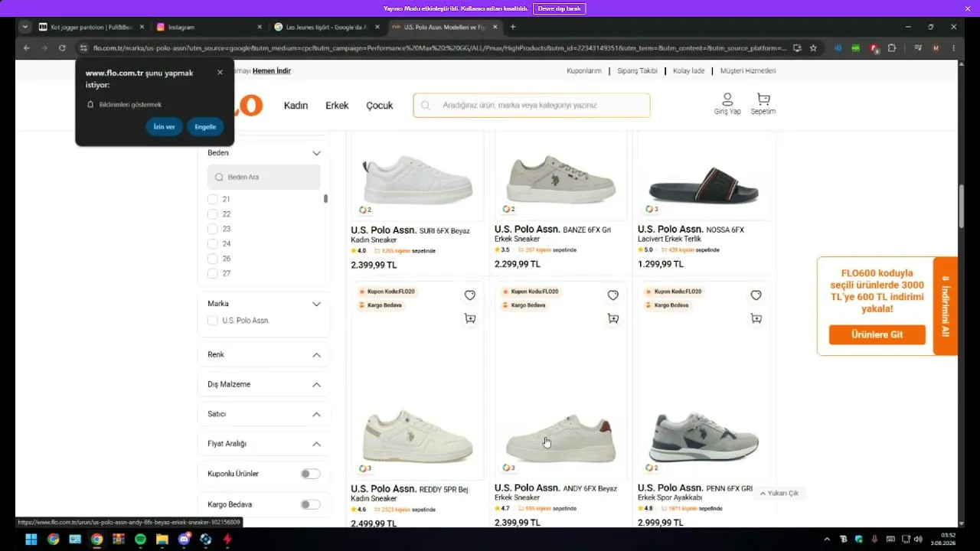Check the size 23 checkbox

(213, 229)
